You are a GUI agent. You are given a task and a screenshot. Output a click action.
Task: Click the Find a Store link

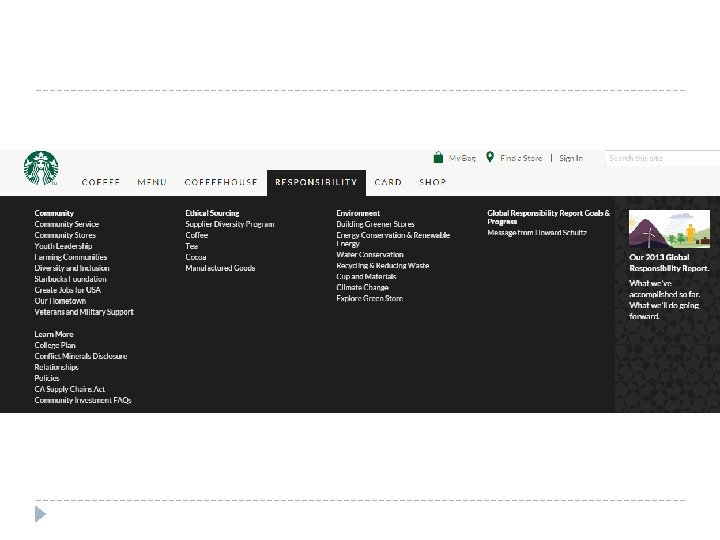coord(521,158)
